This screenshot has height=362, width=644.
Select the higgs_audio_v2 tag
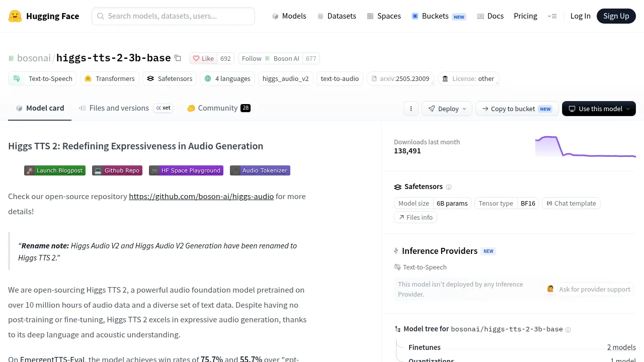click(285, 78)
